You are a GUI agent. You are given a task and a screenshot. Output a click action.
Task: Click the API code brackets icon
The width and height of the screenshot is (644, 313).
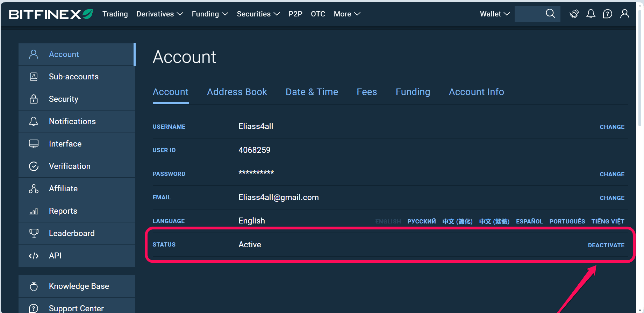tap(34, 256)
